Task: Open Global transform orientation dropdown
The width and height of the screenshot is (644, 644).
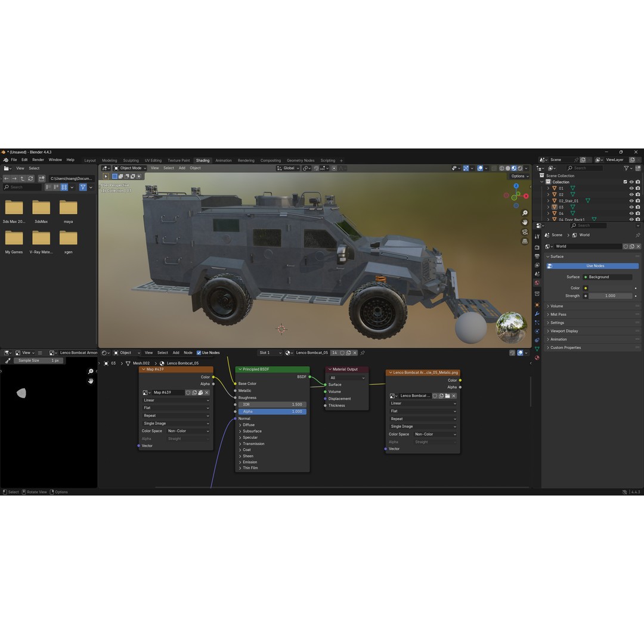Action: tap(288, 168)
